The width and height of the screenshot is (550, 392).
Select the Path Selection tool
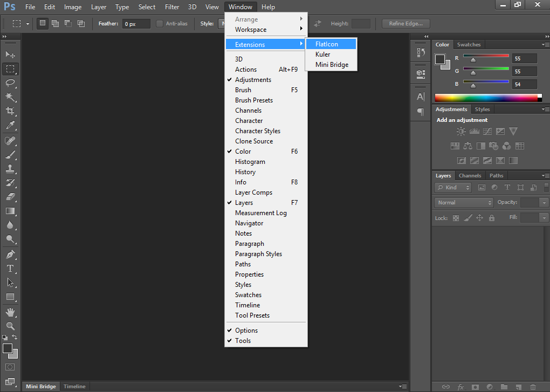coord(10,283)
